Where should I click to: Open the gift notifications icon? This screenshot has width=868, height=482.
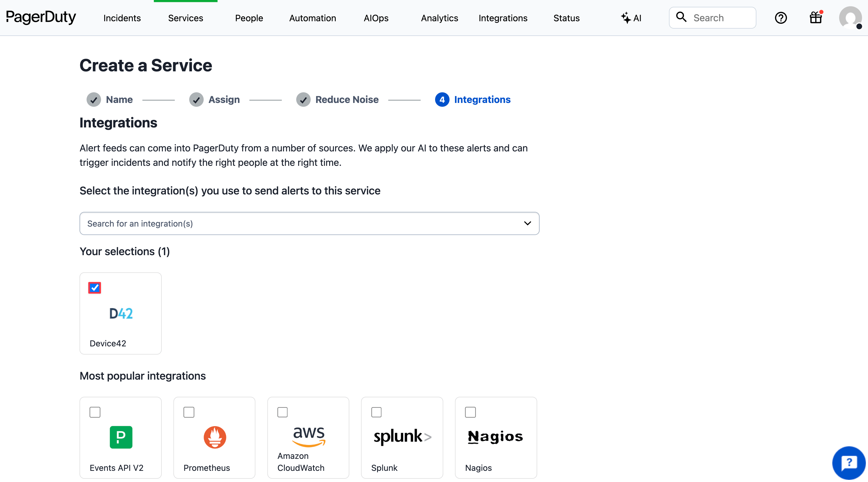[815, 17]
